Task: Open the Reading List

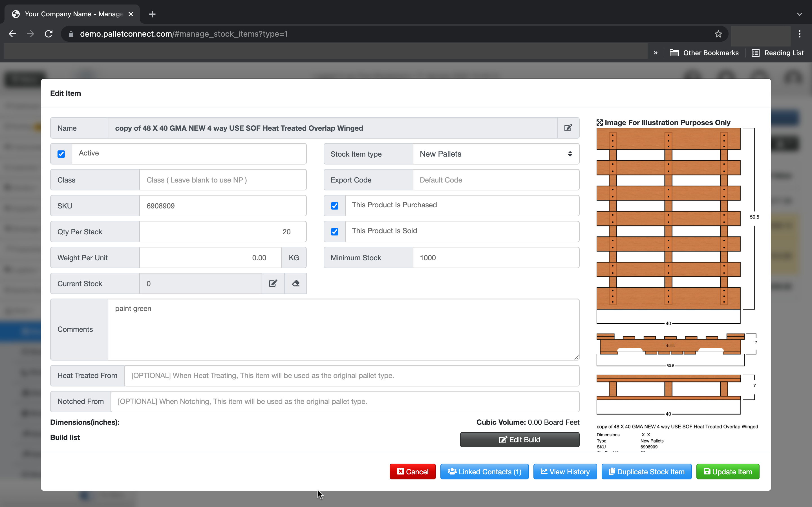Action: pos(778,53)
